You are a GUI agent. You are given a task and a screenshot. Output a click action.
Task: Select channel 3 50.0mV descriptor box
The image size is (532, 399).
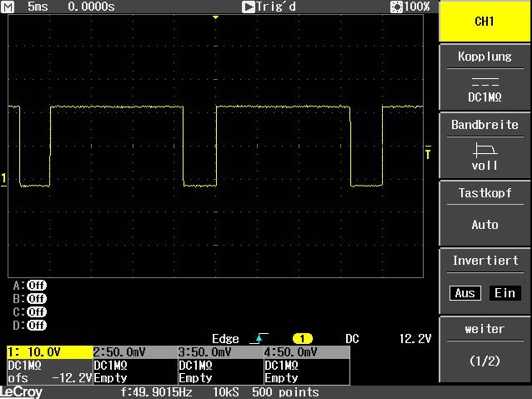[221, 365]
